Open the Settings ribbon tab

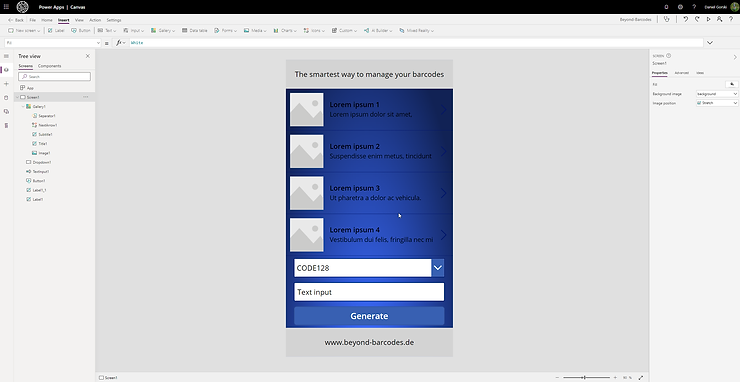(x=114, y=20)
